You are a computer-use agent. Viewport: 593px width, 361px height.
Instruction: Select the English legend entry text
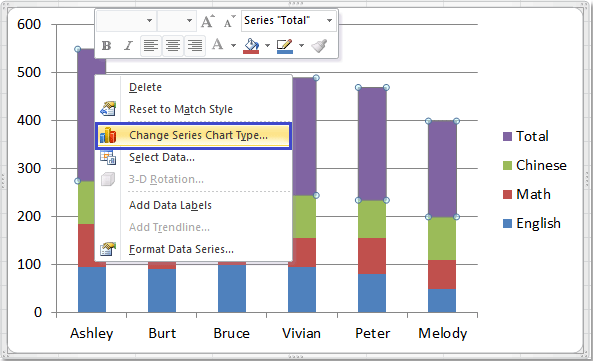[x=538, y=223]
